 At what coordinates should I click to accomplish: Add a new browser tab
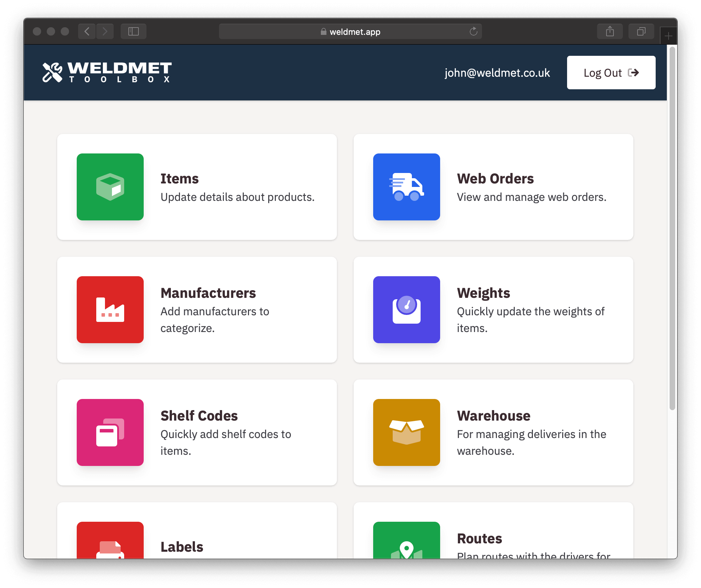pyautogui.click(x=669, y=36)
